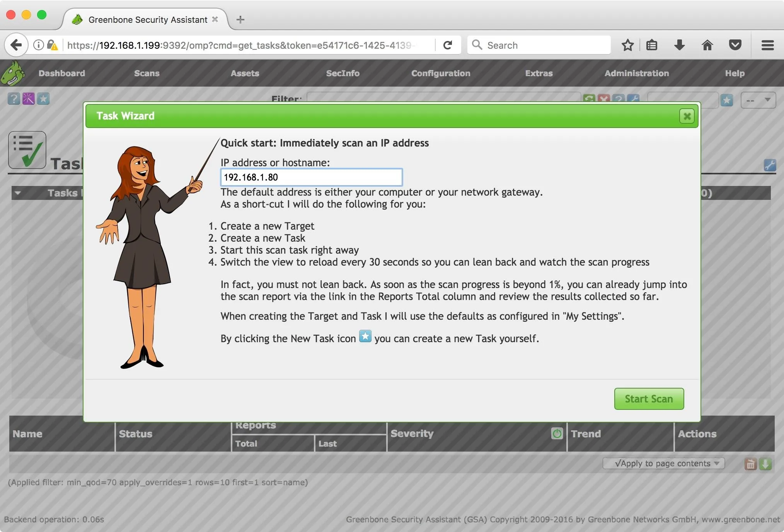The height and width of the screenshot is (532, 784).
Task: Open the downloads arrow icon
Action: (x=679, y=45)
